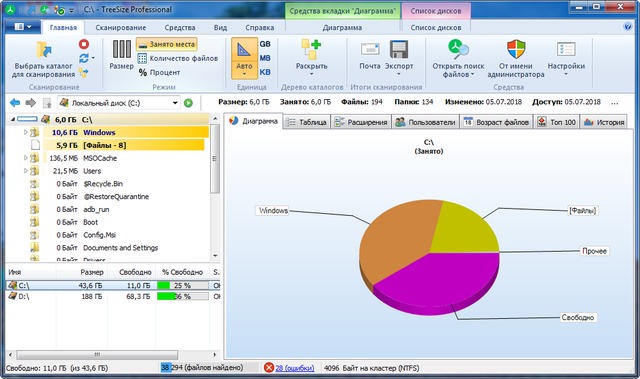Toggle the 'Авто' unit button

click(244, 58)
